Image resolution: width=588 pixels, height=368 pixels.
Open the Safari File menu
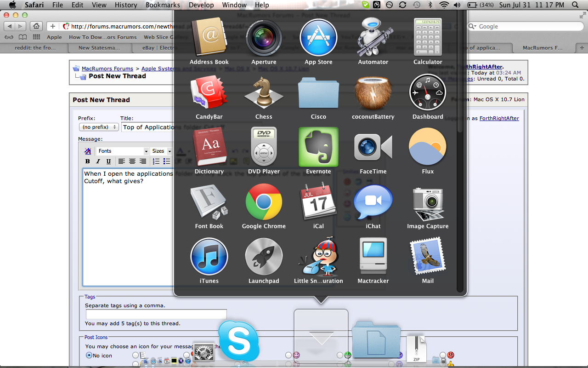coord(57,5)
